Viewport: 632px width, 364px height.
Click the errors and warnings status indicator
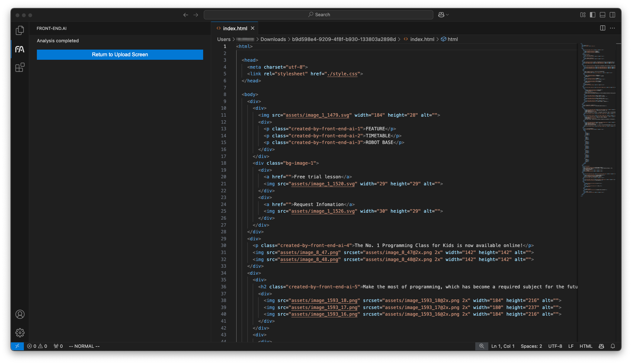[x=37, y=346]
